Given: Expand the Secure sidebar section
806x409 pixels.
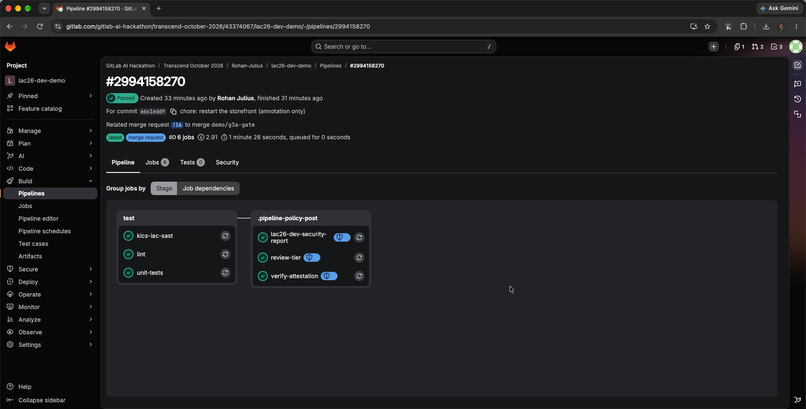Looking at the screenshot, I should pos(50,269).
